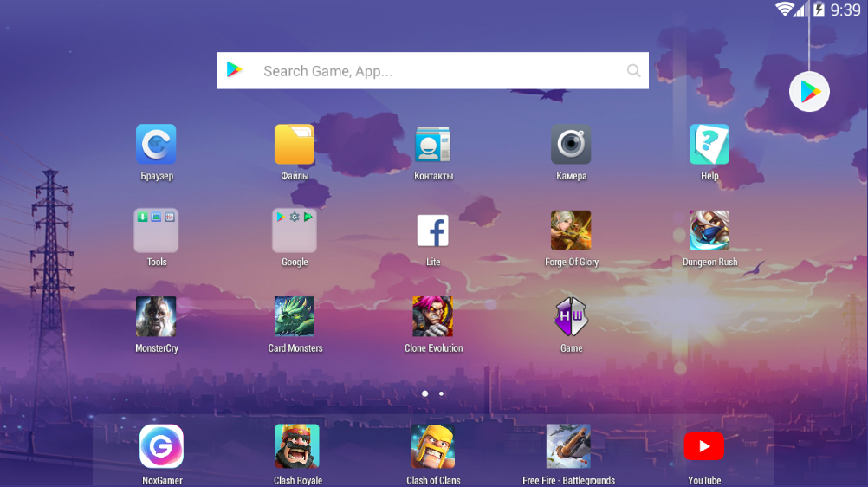Launch MonsterCry game

coord(156,316)
